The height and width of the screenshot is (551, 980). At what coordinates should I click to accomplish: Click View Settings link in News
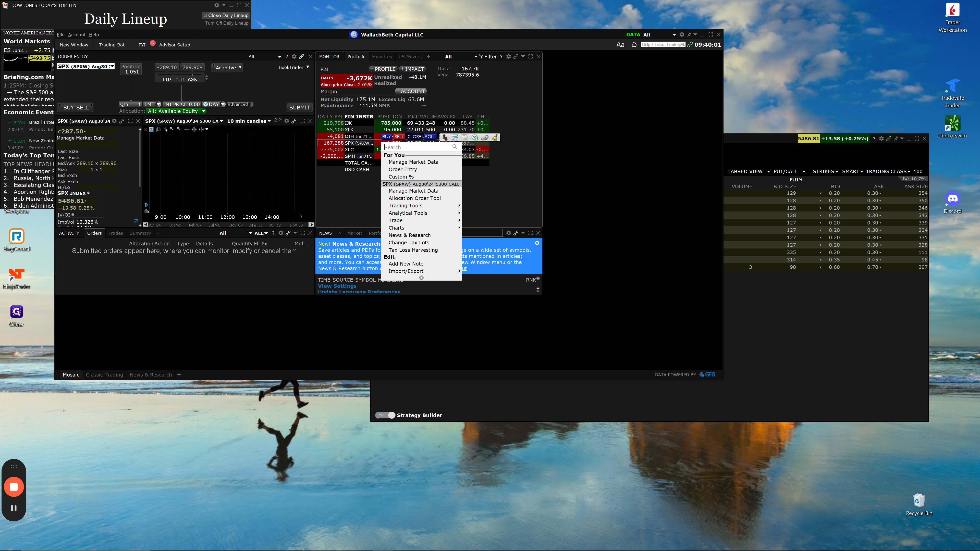[337, 286]
